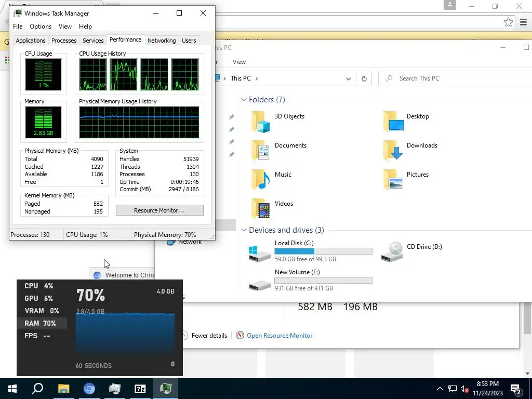This screenshot has height=399, width=532.
Task: Open File Explorer from the taskbar
Action: [63, 389]
